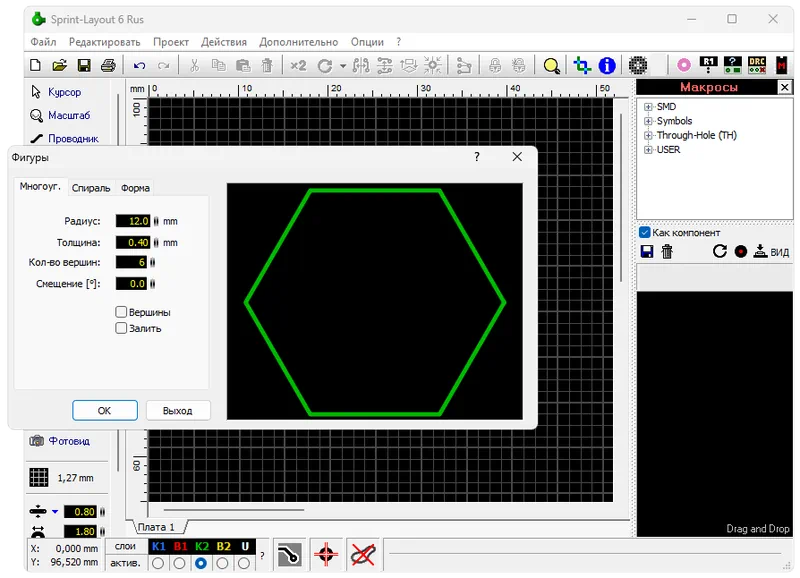Click the red dot macro icon

click(741, 252)
